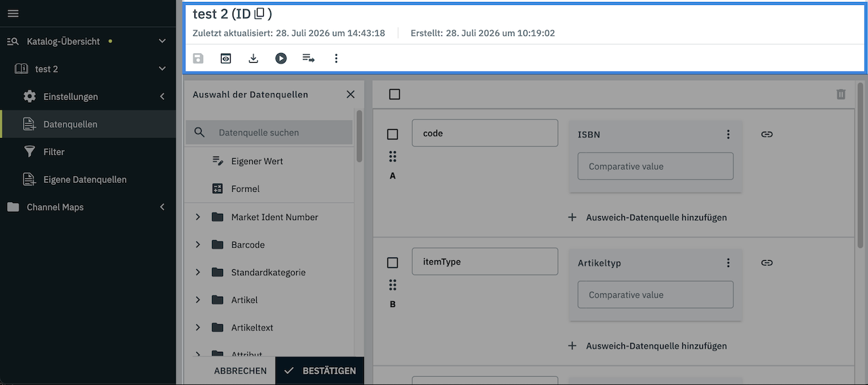Collapse the Katalog-Übersicht chevron
This screenshot has width=868, height=385.
coord(162,41)
